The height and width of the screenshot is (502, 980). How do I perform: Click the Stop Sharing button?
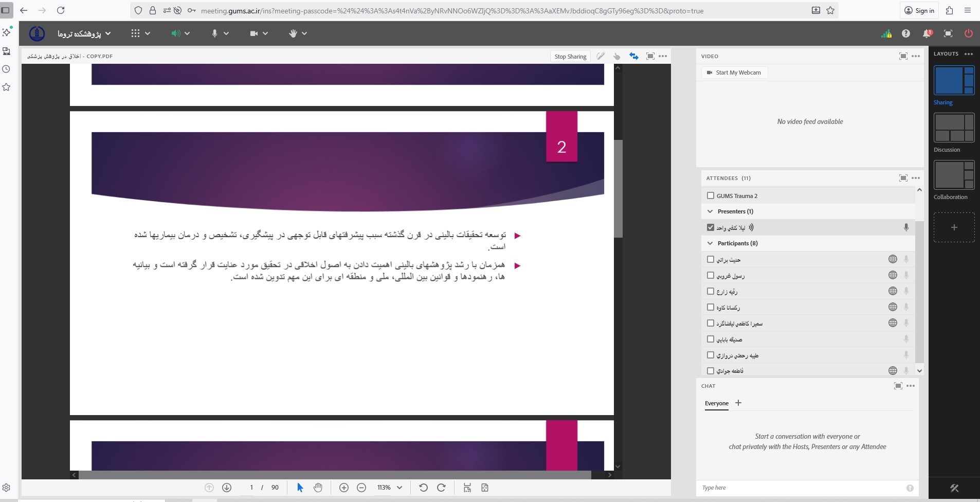click(x=570, y=57)
